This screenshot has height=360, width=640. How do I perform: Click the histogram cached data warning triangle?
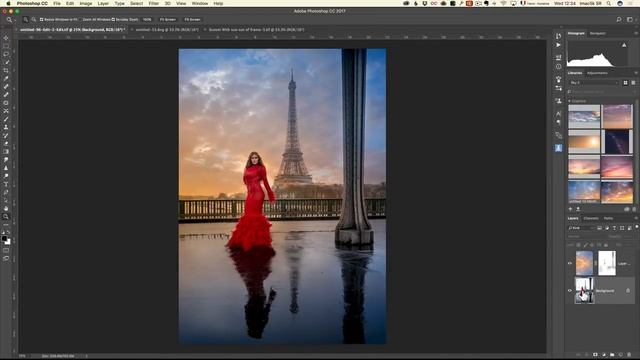click(624, 45)
